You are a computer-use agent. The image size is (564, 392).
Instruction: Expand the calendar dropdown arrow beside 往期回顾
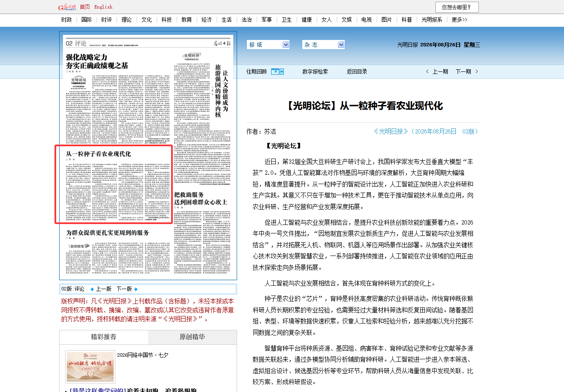click(282, 71)
